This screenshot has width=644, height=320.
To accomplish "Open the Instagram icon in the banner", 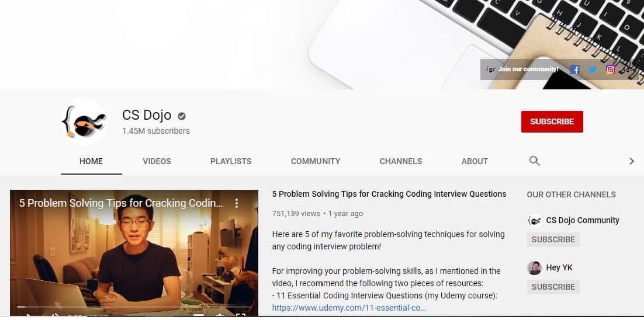I will (611, 69).
